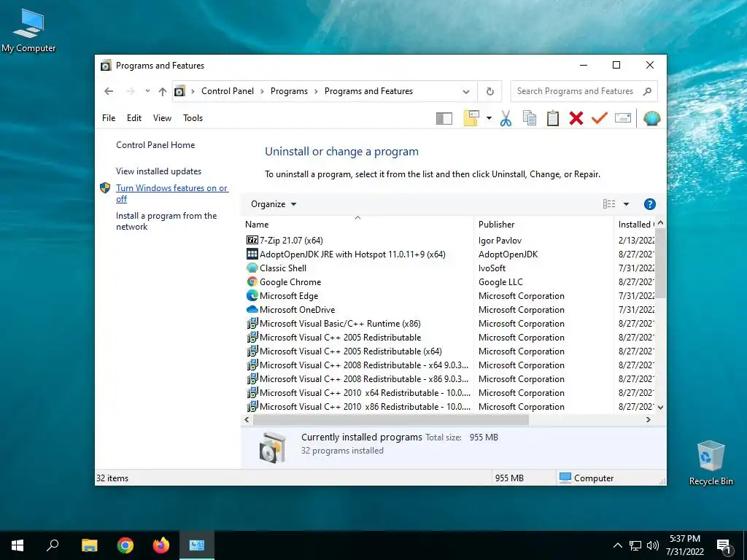Screen dimensions: 747x560
Task: Click the Google LLC publisher cell
Action: point(500,282)
